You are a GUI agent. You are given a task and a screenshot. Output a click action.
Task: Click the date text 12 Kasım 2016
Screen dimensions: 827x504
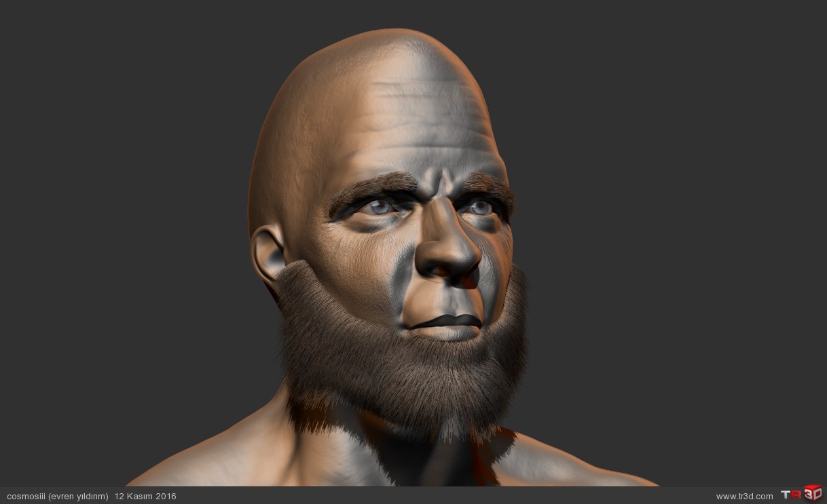coord(145,497)
